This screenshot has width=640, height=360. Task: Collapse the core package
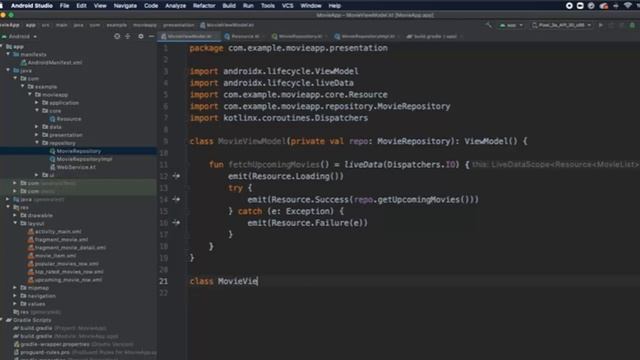(x=37, y=111)
